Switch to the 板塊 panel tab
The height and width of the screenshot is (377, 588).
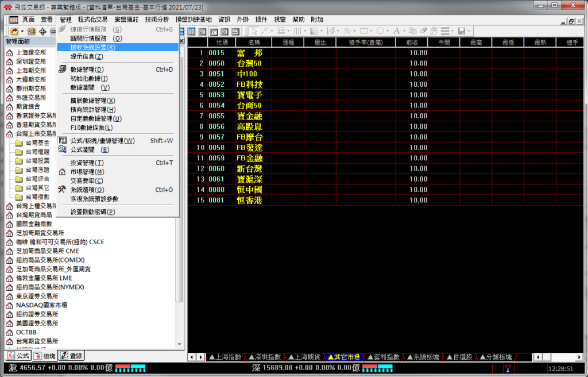(44, 356)
